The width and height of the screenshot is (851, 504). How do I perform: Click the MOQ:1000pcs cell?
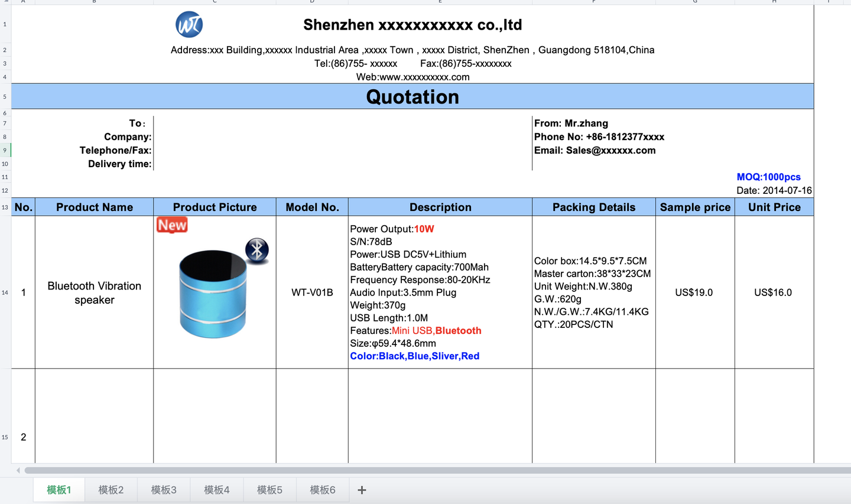(x=768, y=177)
